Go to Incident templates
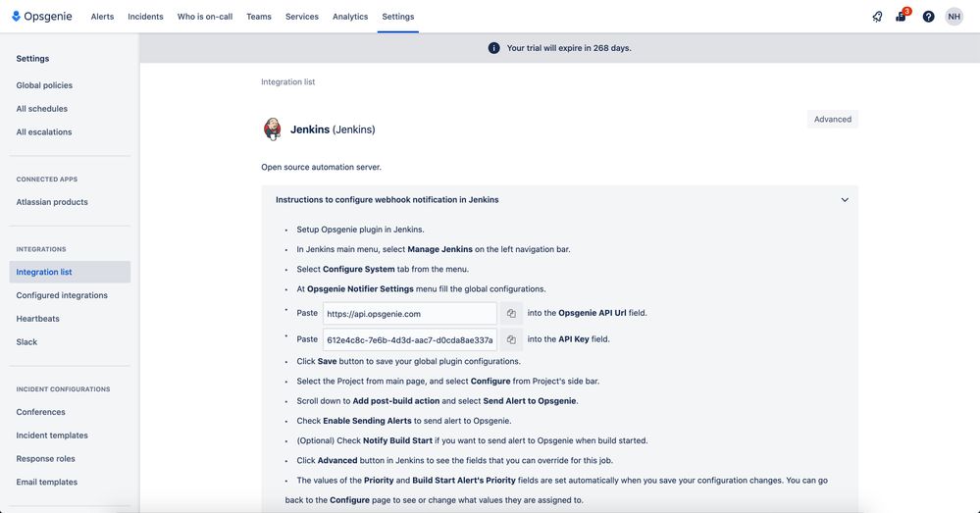980x513 pixels. tap(52, 436)
